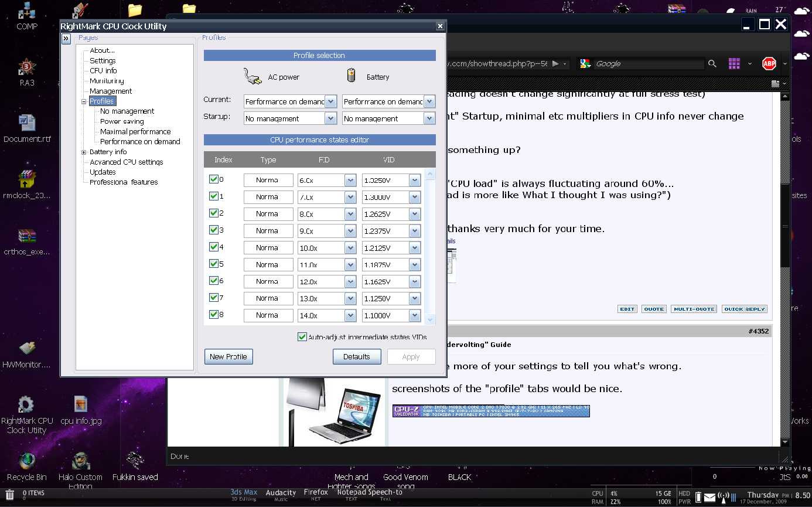Select the Performance on demand profile page
Viewport: 812px width, 507px height.
(x=140, y=141)
